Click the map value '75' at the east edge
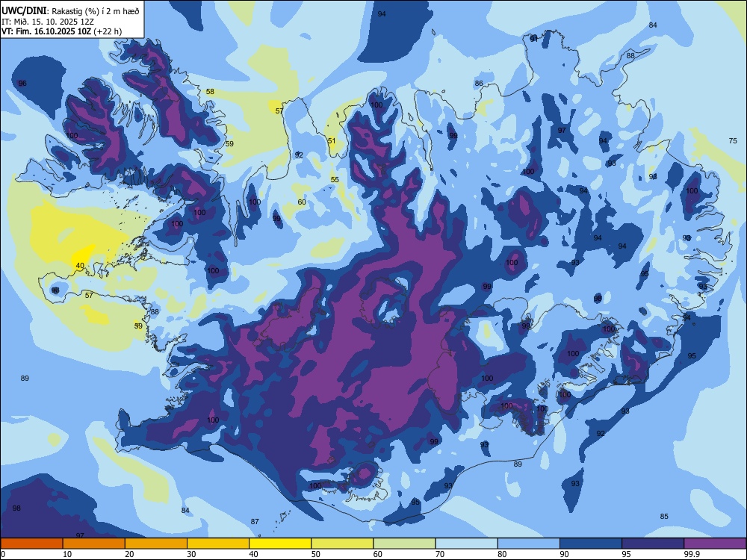The image size is (747, 560). 733,140
